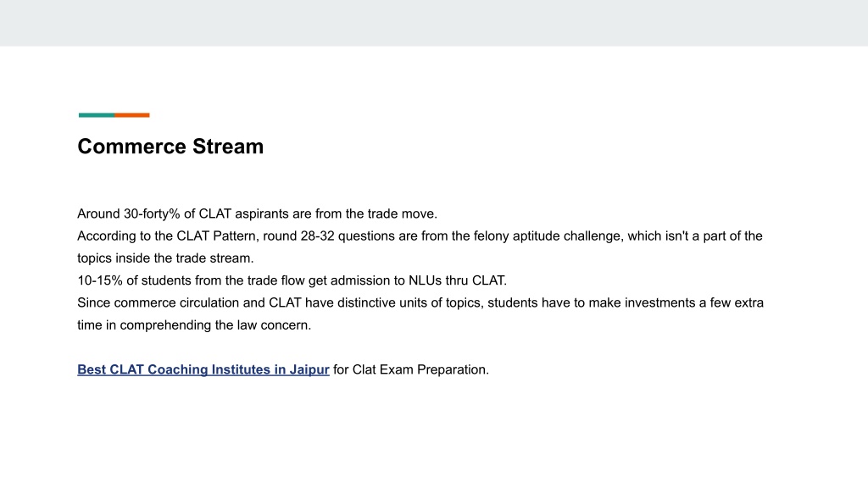
Task: Click the line starting 'Around 30-forty%'
Action: 258,214
